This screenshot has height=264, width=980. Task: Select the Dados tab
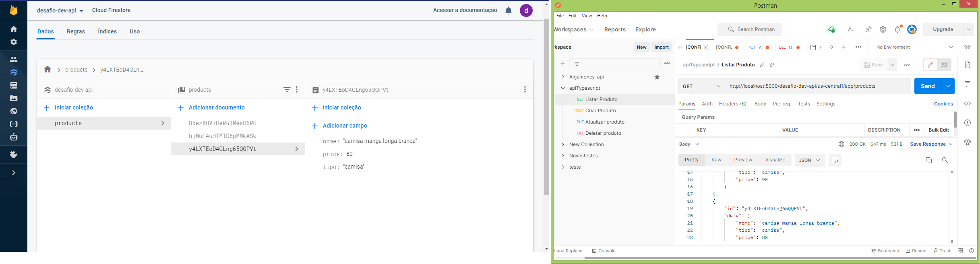pos(45,31)
